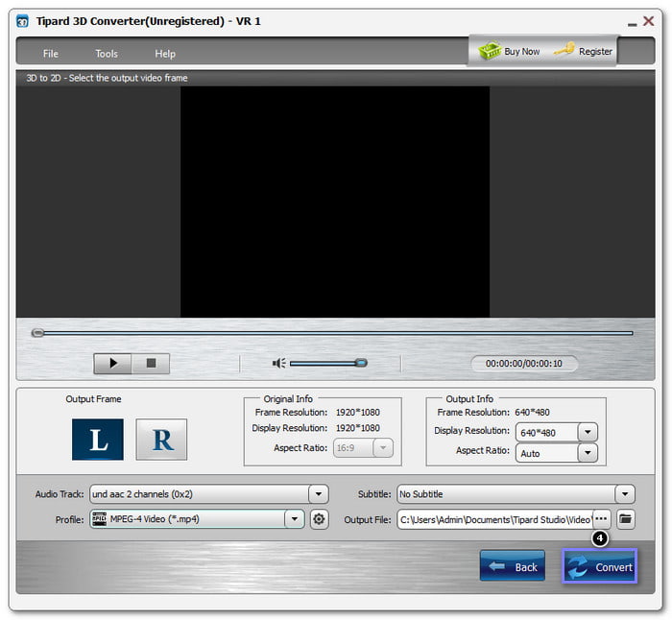
Task: Browse output path with the ellipsis button
Action: click(x=601, y=519)
